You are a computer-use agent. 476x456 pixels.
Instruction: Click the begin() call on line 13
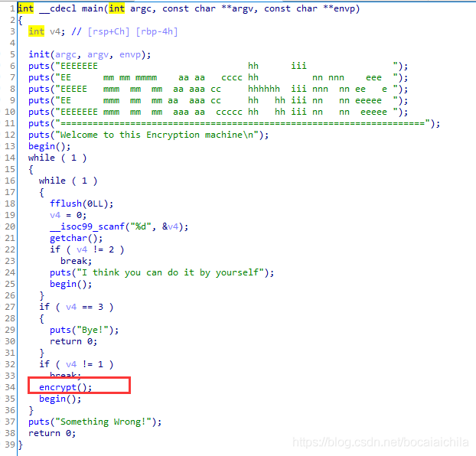tap(50, 146)
